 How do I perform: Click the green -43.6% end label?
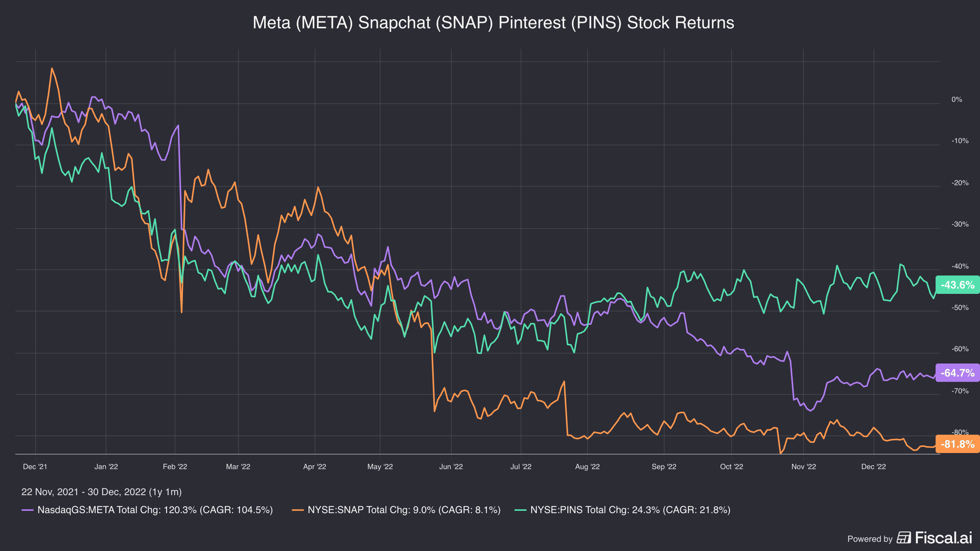[958, 285]
